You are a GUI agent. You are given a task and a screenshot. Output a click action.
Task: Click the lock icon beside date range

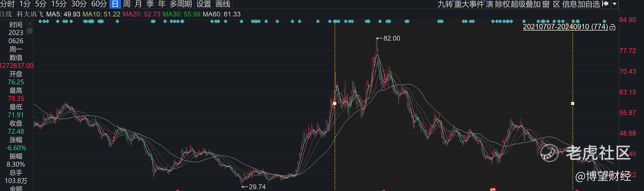coord(612,27)
